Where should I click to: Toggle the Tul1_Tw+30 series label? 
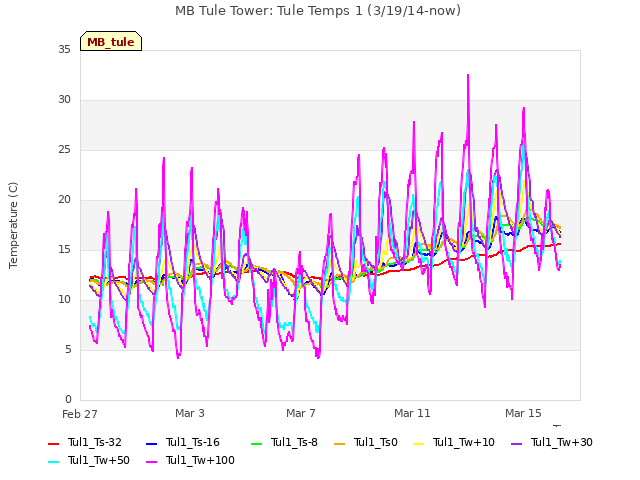pos(562,442)
